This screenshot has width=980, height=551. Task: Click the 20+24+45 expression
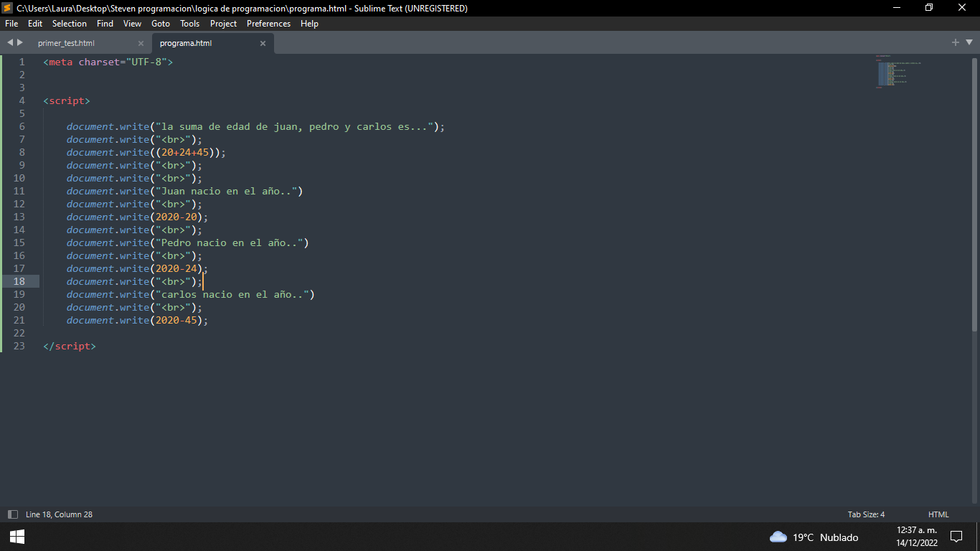click(x=185, y=152)
